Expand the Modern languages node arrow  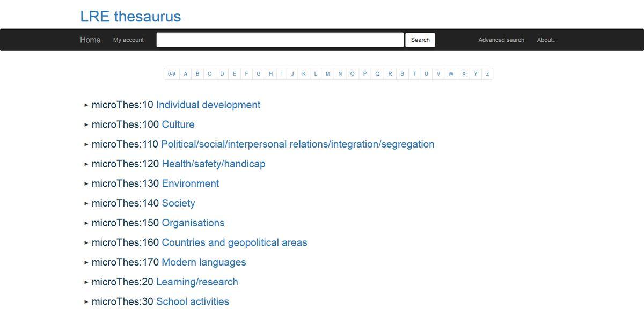86,262
